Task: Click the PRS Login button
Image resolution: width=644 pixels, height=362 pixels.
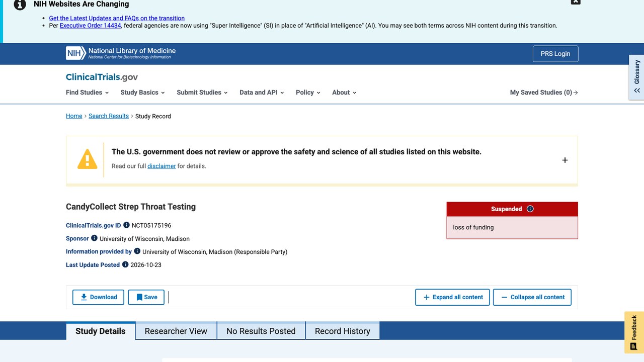Action: point(555,54)
